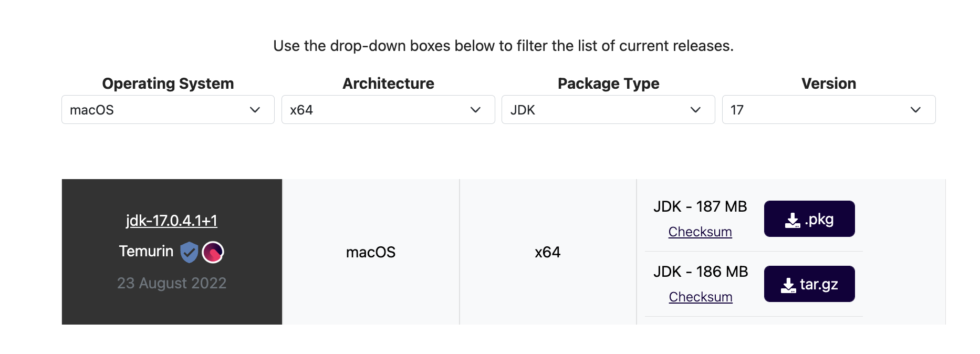Click the blue shield verification badge icon

tap(189, 252)
